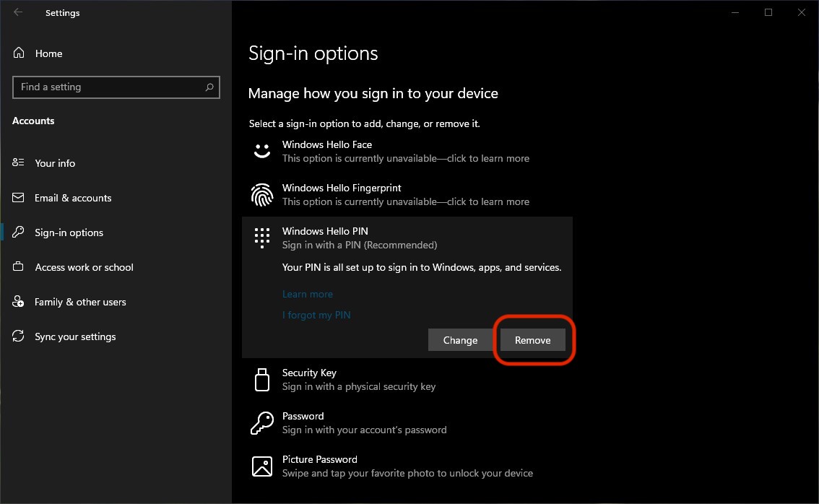Expand Windows Hello Face option
Viewport: 819px width, 504px height.
pos(407,152)
